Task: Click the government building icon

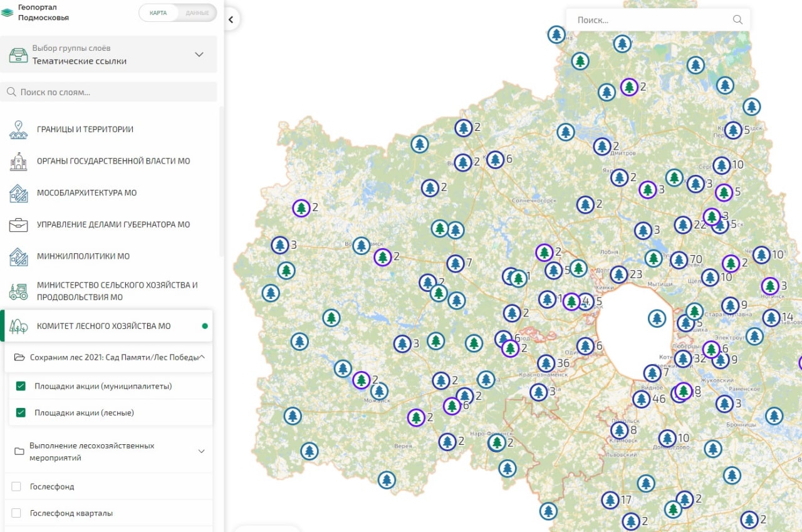Action: [18, 161]
